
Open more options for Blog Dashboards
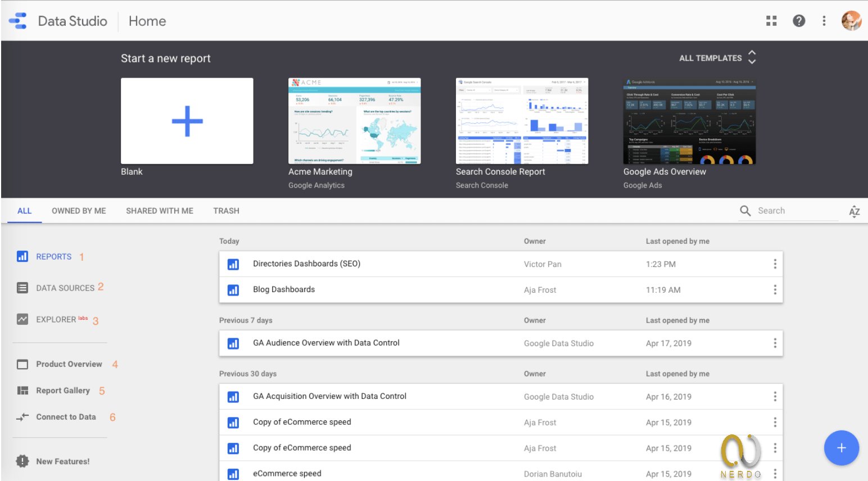(x=775, y=290)
